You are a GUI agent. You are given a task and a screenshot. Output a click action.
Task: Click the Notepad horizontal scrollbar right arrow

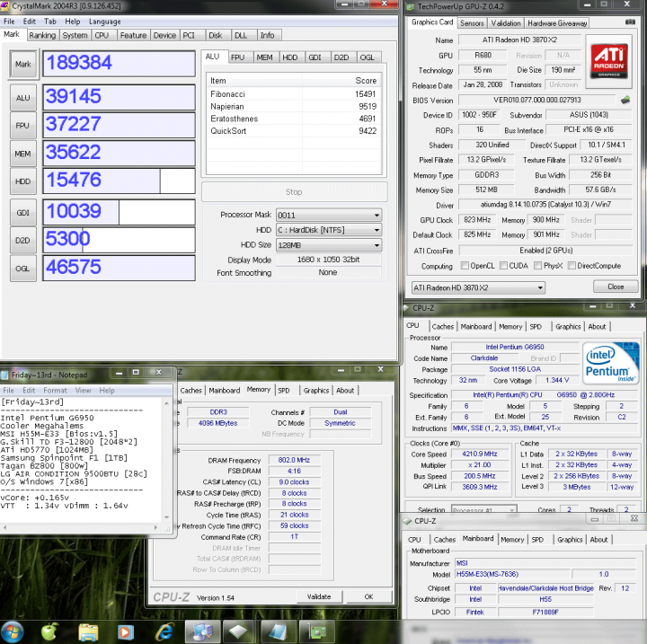(x=155, y=527)
